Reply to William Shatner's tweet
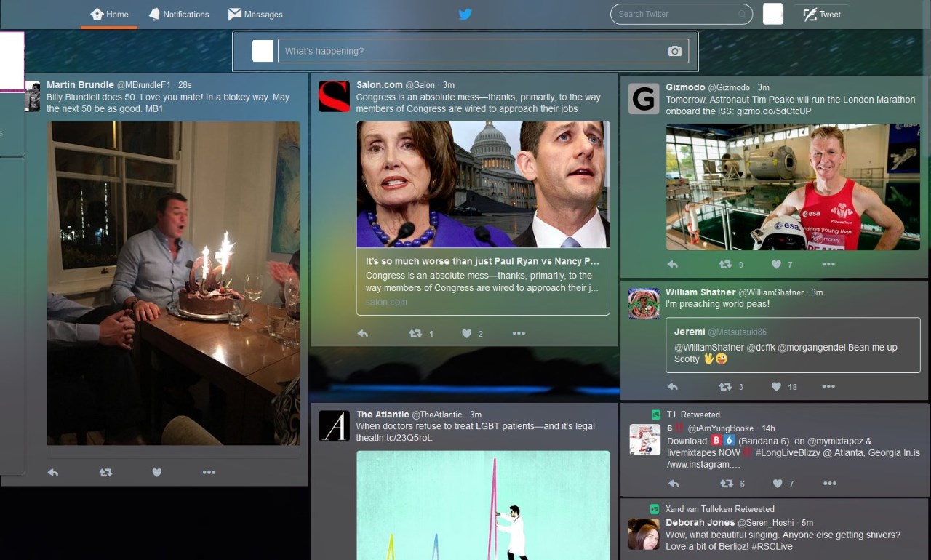The image size is (931, 560). [x=672, y=387]
